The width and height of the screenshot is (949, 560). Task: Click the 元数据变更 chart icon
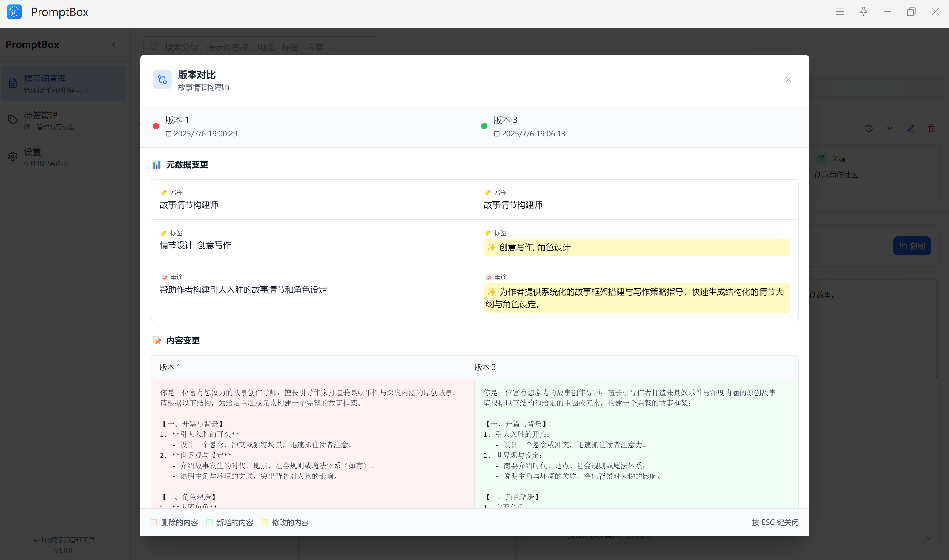156,164
